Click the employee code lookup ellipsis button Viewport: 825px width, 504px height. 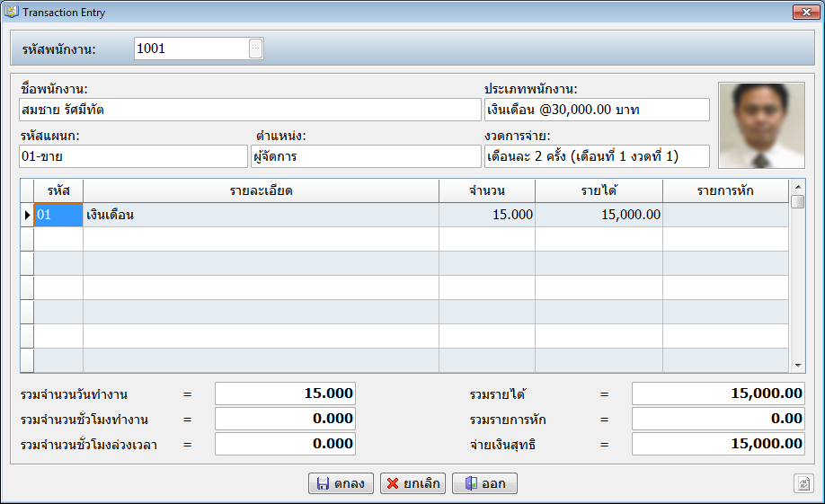(x=256, y=49)
